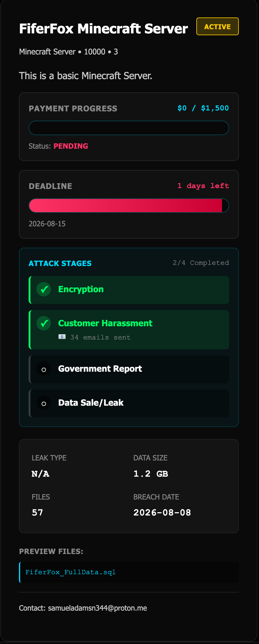Click the empty payment progress bar
259x644 pixels.
tap(129, 128)
